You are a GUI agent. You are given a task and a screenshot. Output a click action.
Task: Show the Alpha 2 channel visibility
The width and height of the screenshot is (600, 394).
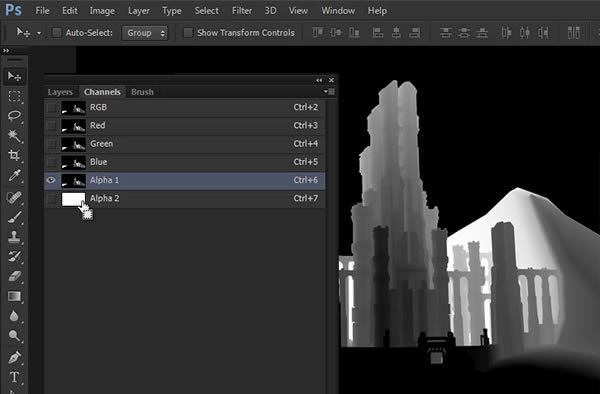click(51, 199)
